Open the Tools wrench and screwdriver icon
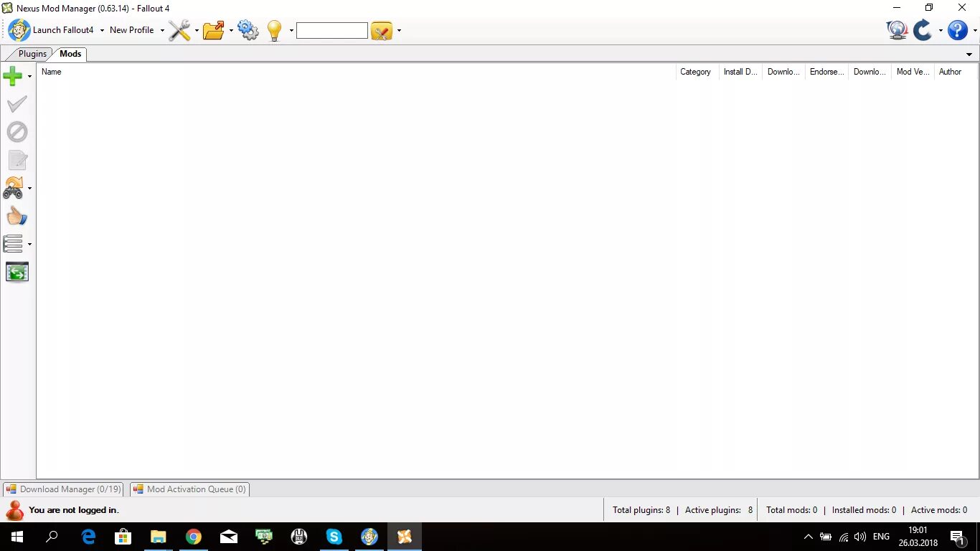 pyautogui.click(x=179, y=30)
